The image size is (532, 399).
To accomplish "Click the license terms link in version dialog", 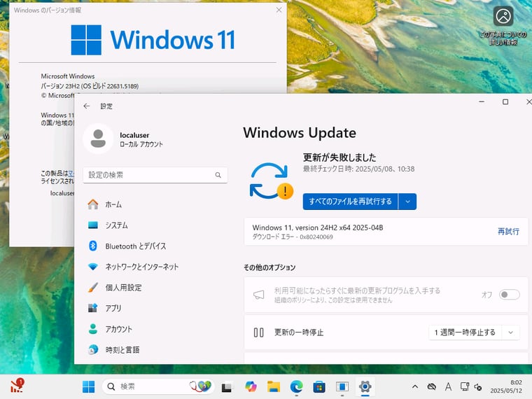I will coord(71,173).
